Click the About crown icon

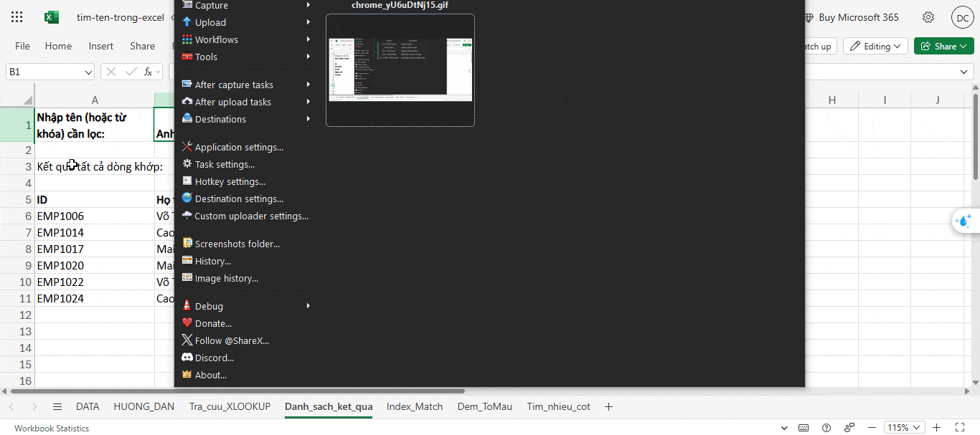[x=187, y=375]
